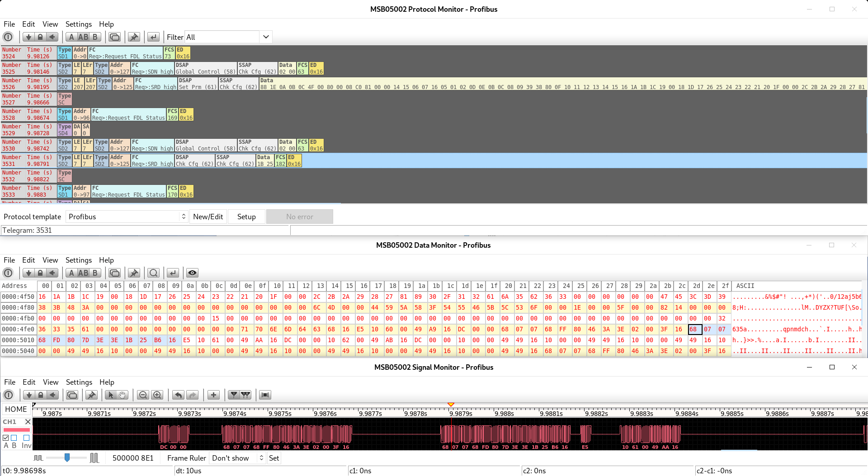Click the left-arrow icon in Protocol Monitor toolbar
The height and width of the screenshot is (476, 868).
tap(52, 37)
